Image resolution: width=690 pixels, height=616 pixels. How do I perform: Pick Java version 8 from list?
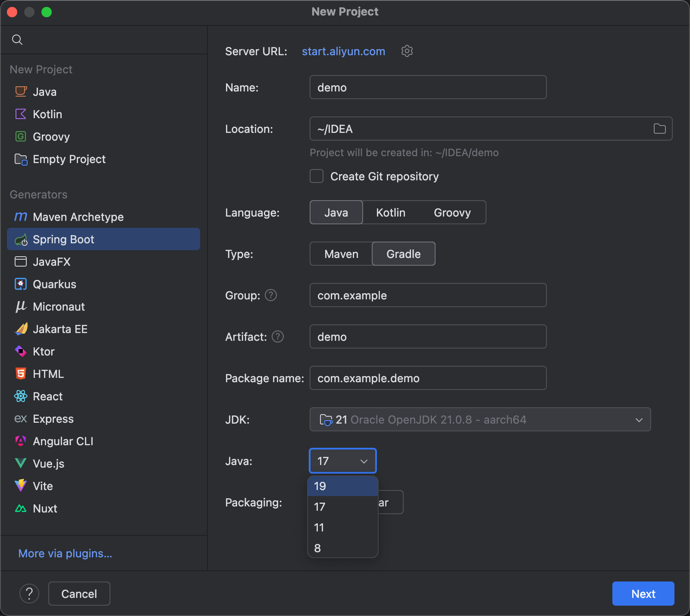(x=343, y=548)
